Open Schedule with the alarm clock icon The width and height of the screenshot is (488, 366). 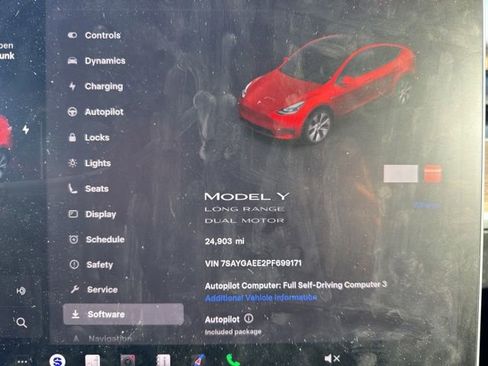point(96,239)
